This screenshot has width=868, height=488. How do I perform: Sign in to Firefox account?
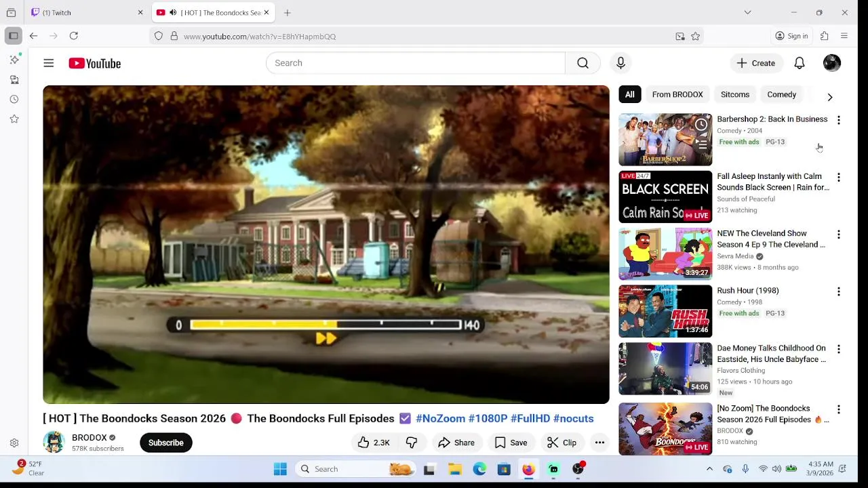point(791,36)
